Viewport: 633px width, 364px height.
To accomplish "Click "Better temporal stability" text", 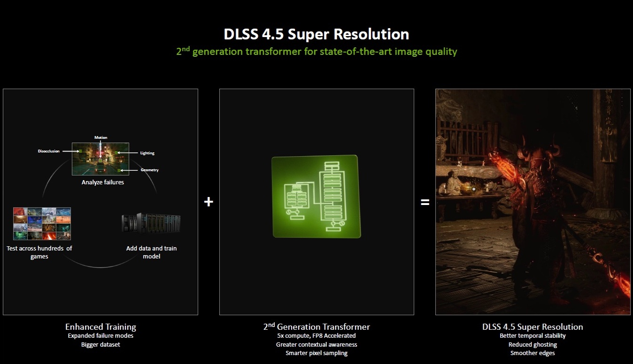I will [x=533, y=336].
